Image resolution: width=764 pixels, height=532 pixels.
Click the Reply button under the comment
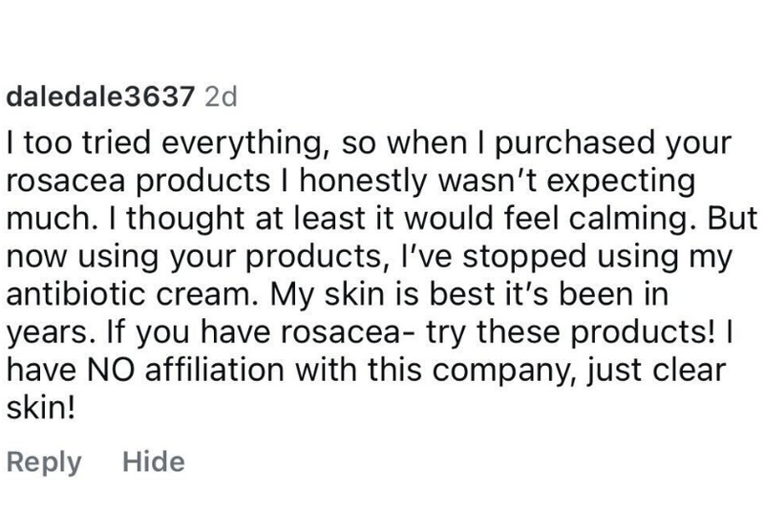coord(44,462)
